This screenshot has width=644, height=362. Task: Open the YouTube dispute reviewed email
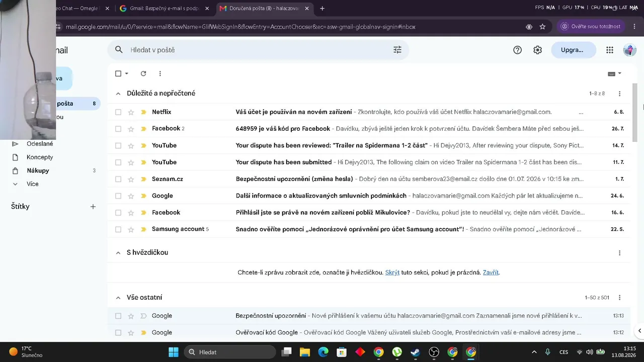369,145
